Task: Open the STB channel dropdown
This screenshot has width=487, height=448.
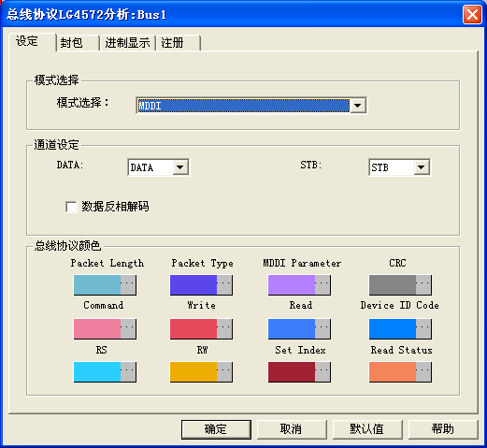Action: (422, 167)
